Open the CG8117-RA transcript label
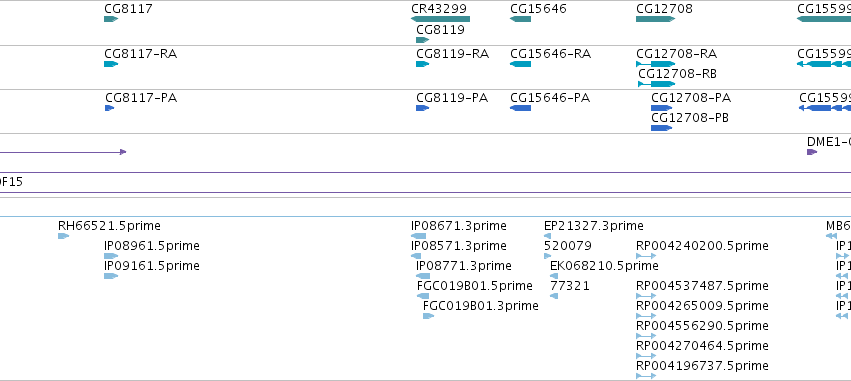The height and width of the screenshot is (381, 851). pyautogui.click(x=141, y=54)
